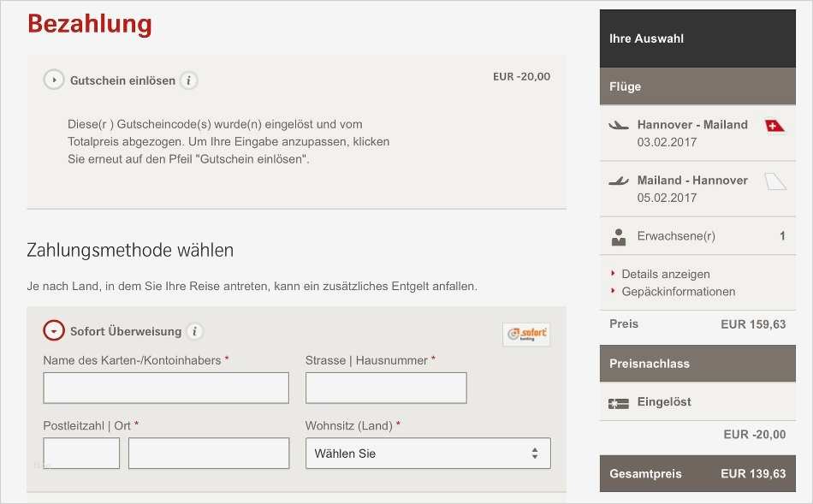Viewport: 813px width, 504px height.
Task: Click the voucher icon next to Eingelöst
Action: click(x=619, y=401)
